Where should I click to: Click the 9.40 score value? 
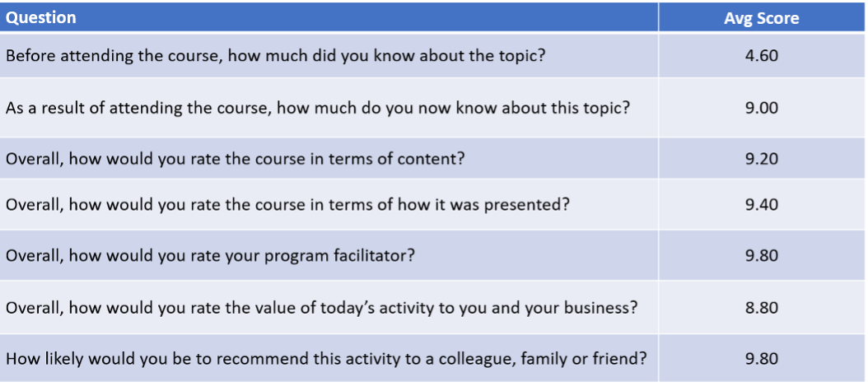click(x=761, y=205)
